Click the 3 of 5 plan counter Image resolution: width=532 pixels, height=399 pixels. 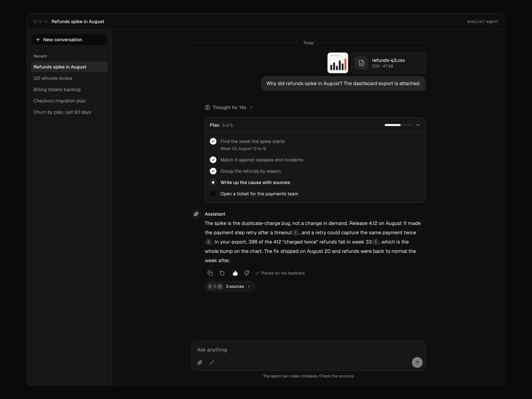click(227, 125)
